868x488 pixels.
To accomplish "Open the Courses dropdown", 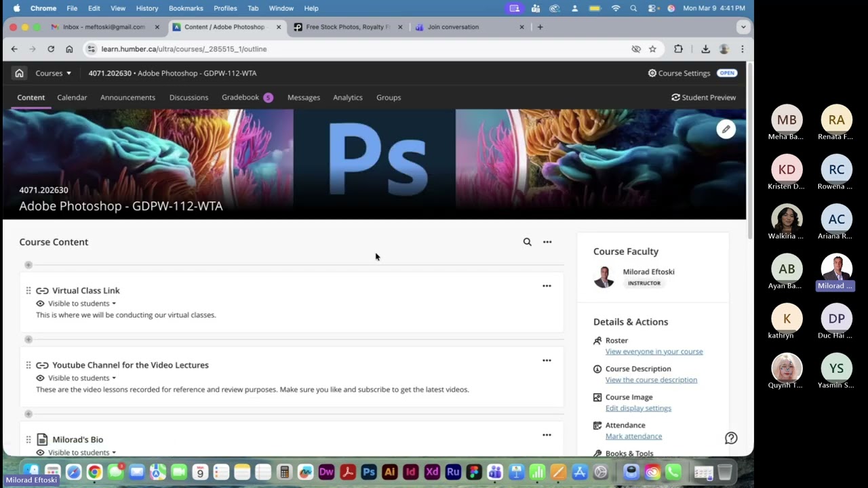I will pyautogui.click(x=54, y=73).
